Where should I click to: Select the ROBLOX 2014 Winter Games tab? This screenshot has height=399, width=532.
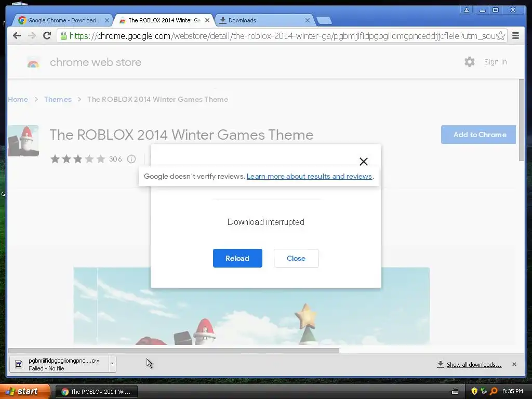164,20
